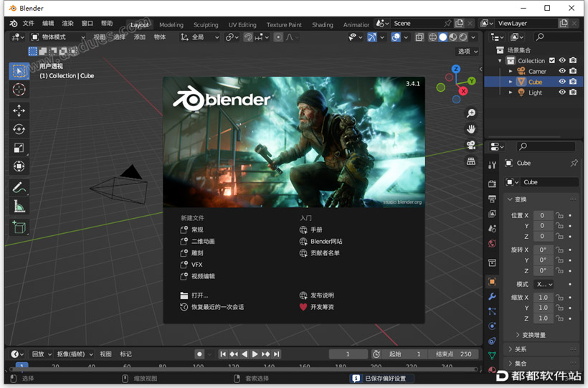Toggle visibility eye for Cube

pos(562,82)
